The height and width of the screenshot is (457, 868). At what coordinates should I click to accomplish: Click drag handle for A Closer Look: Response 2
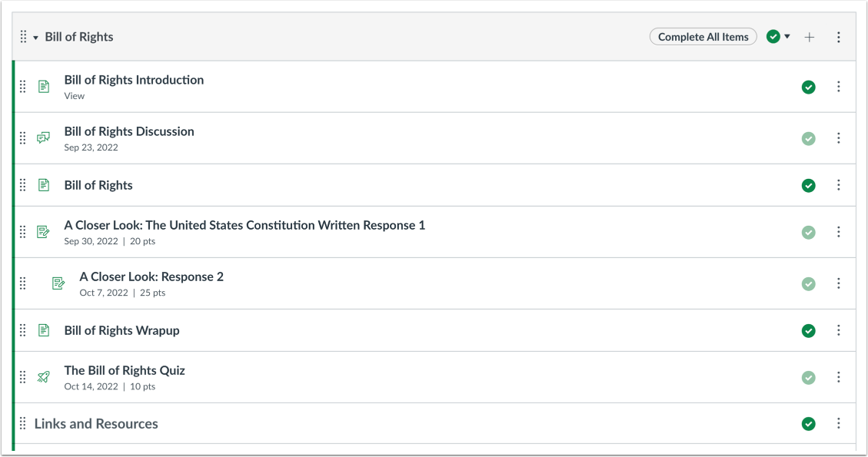[22, 283]
